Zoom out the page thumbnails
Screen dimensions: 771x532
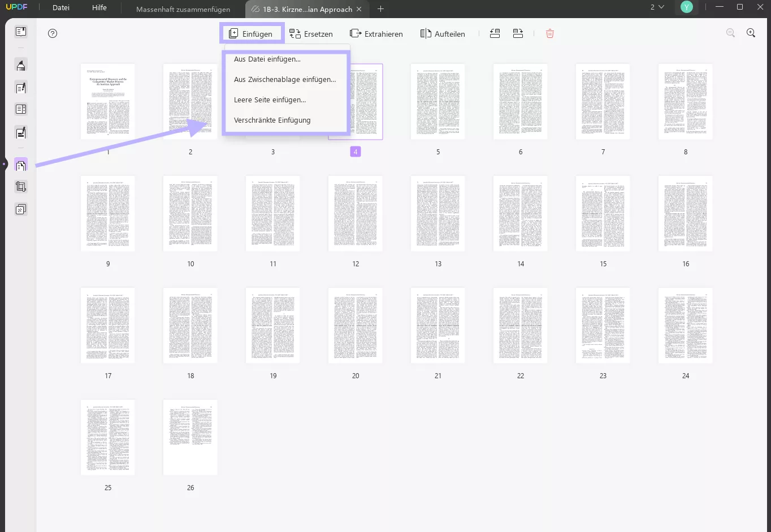[731, 33]
